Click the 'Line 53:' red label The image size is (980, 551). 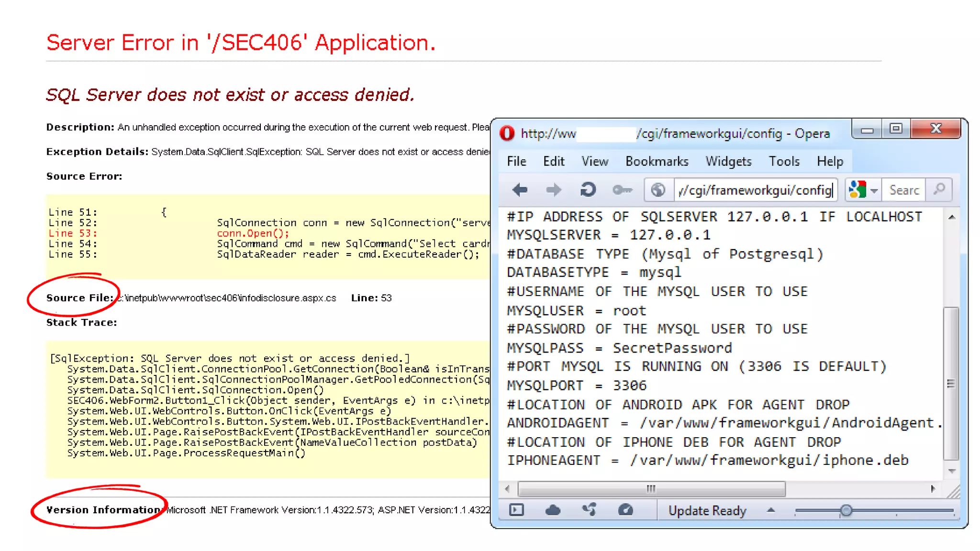(73, 233)
